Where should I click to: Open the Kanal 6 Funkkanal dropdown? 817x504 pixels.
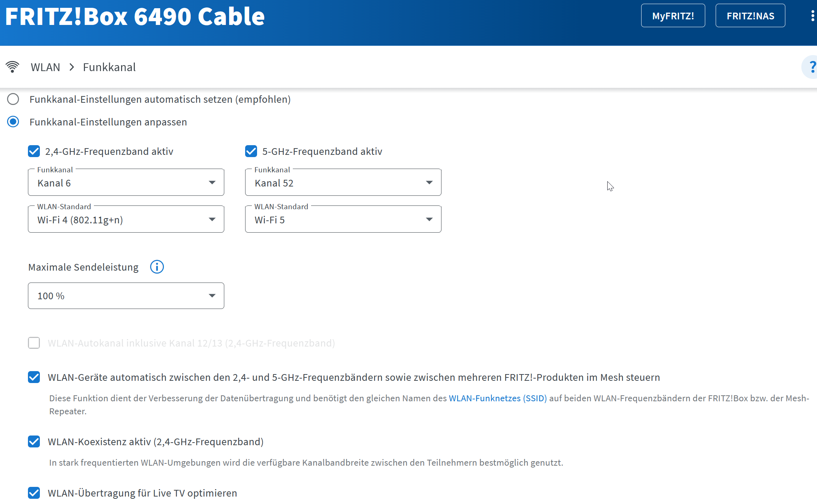[x=126, y=182]
